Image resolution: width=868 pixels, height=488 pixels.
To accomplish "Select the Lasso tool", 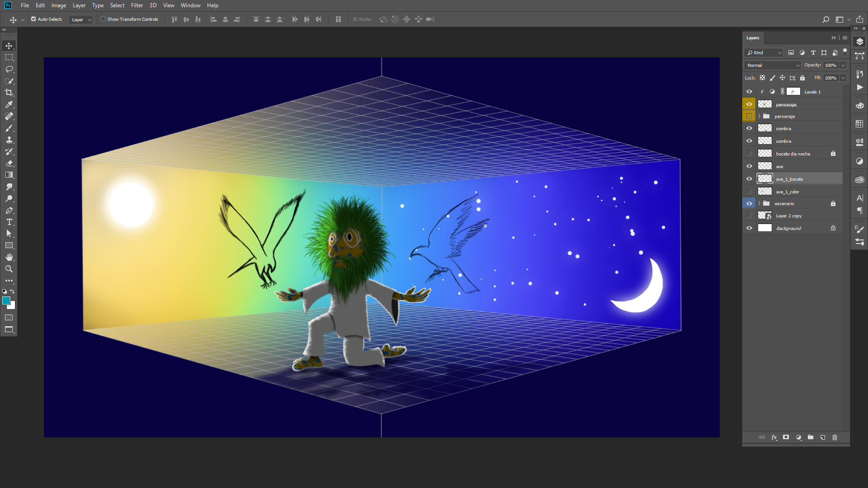I will 9,69.
